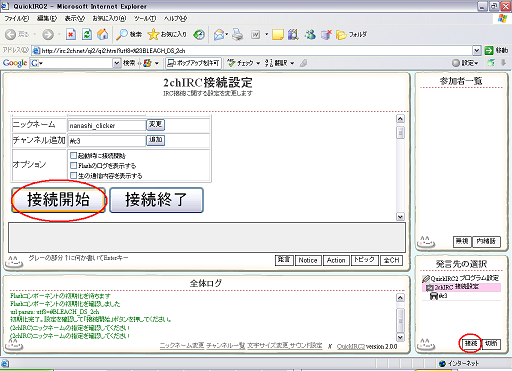Print the page with the printer icon
Viewport: 512px width, 371px height.
coord(238,35)
